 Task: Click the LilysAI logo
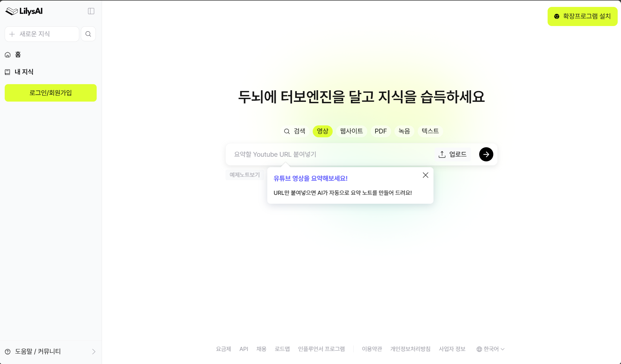tap(24, 11)
